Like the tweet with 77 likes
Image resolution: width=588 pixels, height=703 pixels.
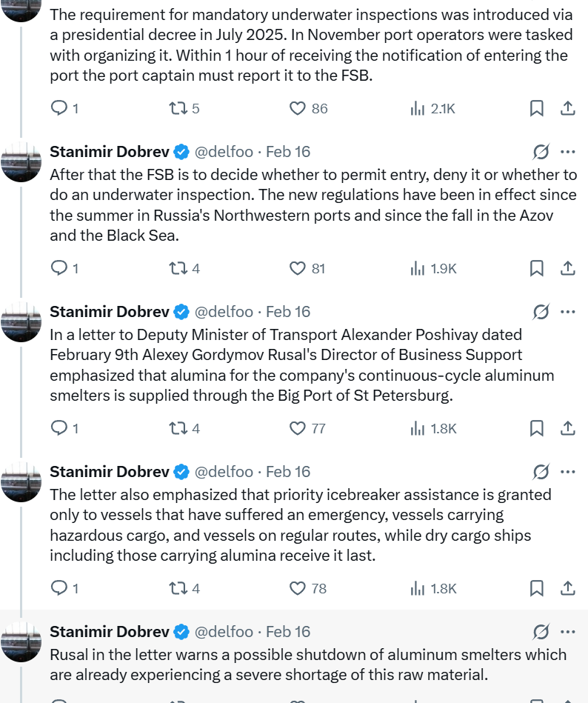[x=298, y=429]
